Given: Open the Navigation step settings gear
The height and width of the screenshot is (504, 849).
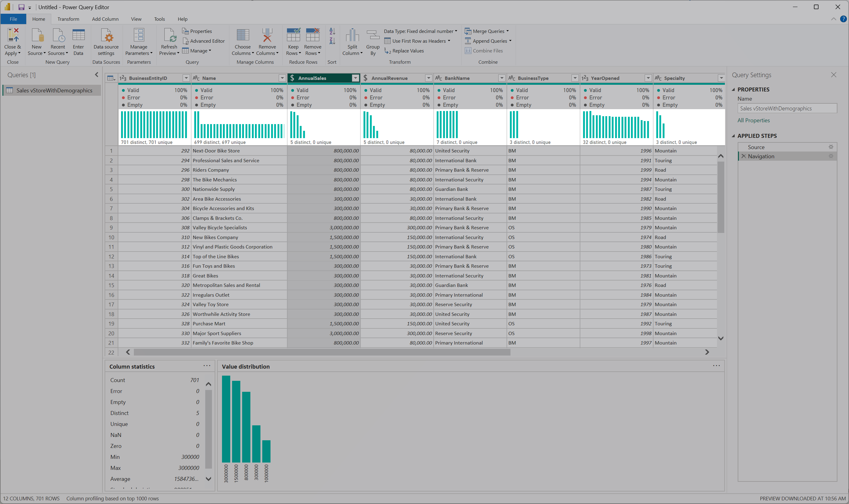Looking at the screenshot, I should click(831, 156).
